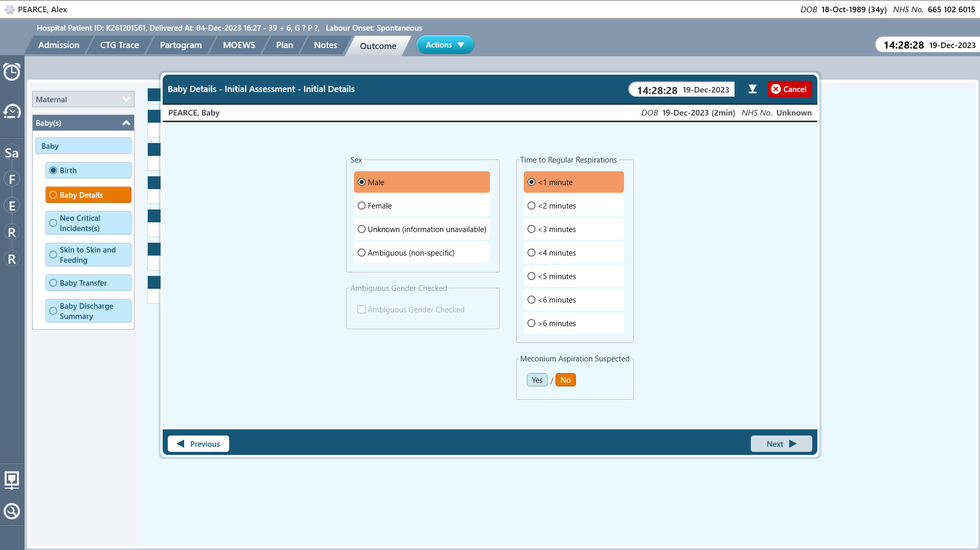Click the alarm clock icon in left sidebar
Image resolution: width=980 pixels, height=550 pixels.
(x=12, y=72)
